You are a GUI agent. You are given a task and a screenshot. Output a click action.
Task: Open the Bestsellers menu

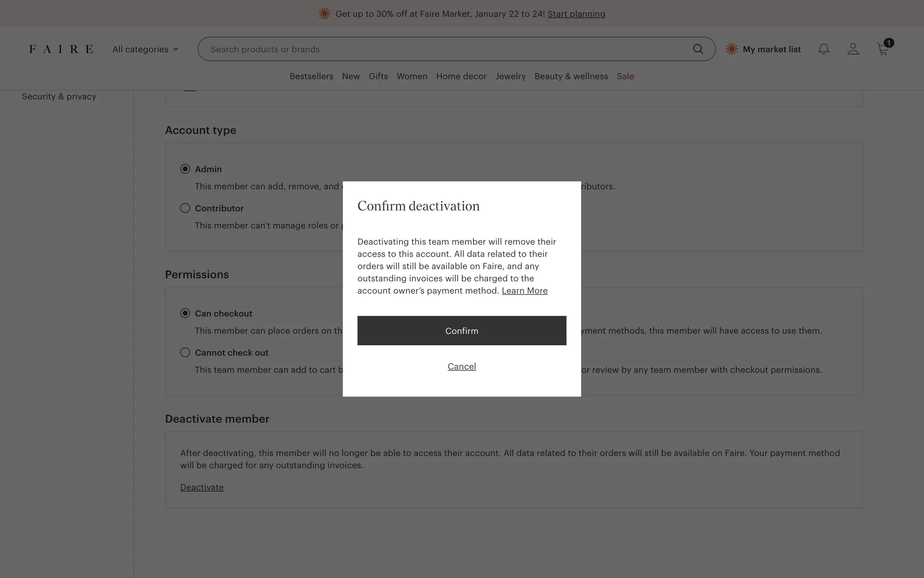click(311, 76)
